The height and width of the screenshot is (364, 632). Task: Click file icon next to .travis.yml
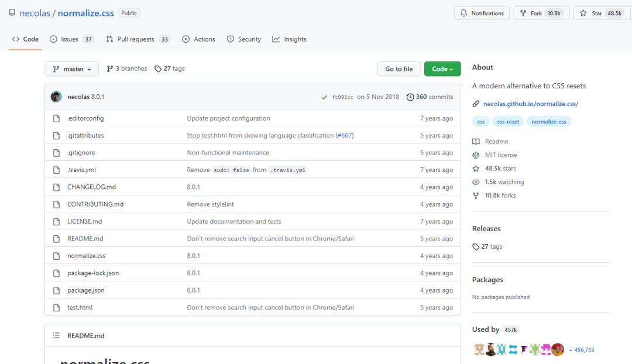56,170
